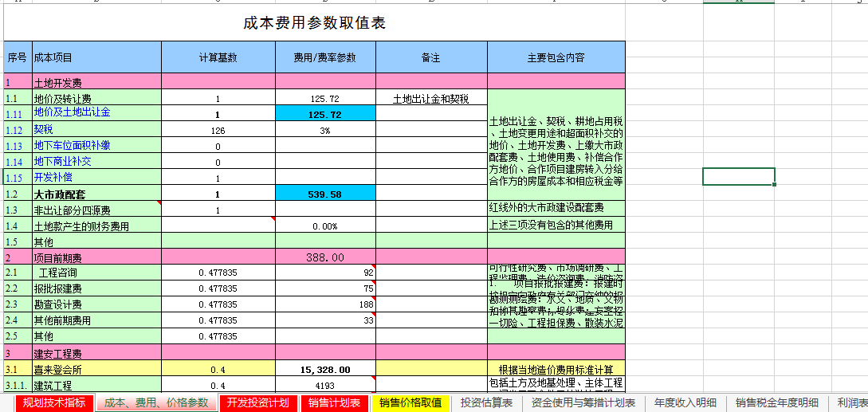
Task: Select the highlighted 539.58 parameter cell
Action: 325,194
